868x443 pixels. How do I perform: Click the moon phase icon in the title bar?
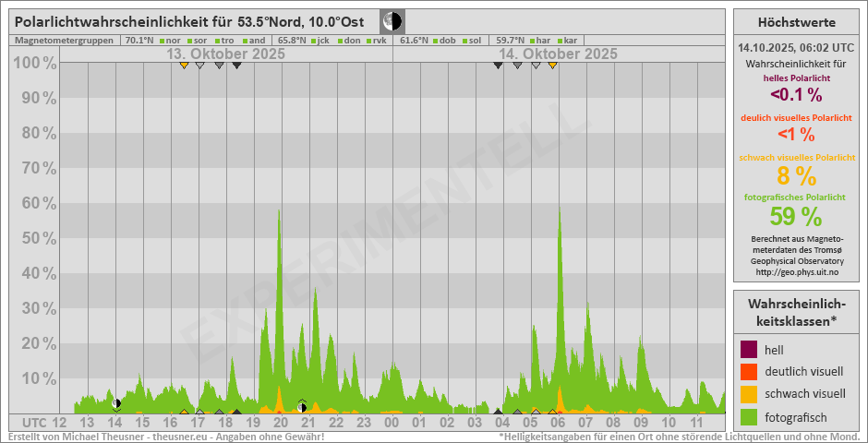pyautogui.click(x=392, y=21)
